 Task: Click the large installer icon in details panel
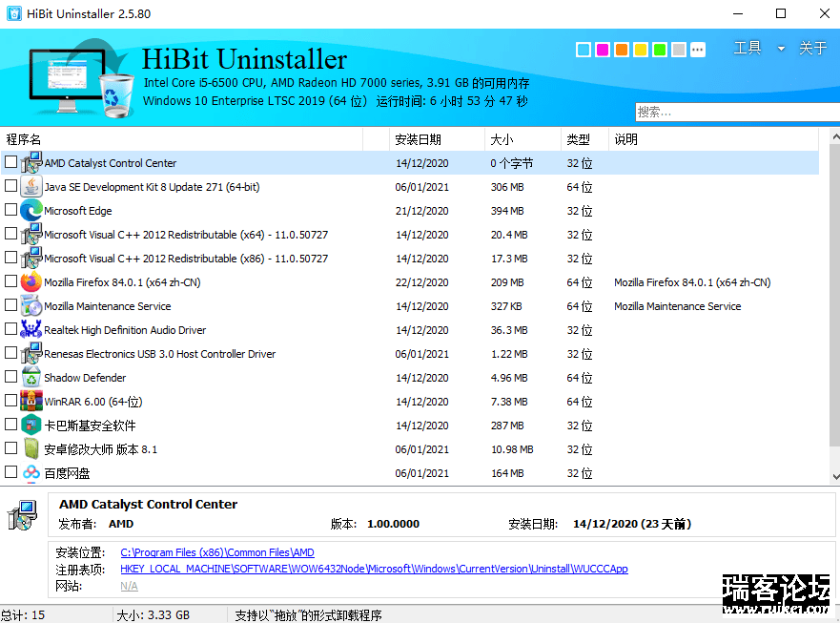pos(22,515)
